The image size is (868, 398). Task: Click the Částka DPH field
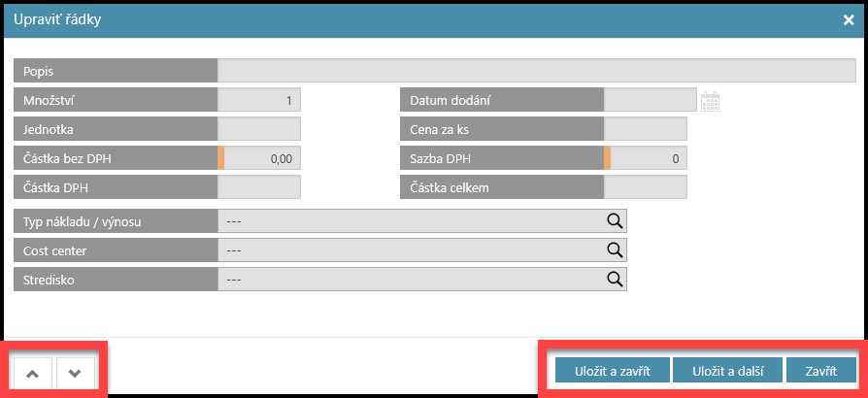click(x=259, y=186)
